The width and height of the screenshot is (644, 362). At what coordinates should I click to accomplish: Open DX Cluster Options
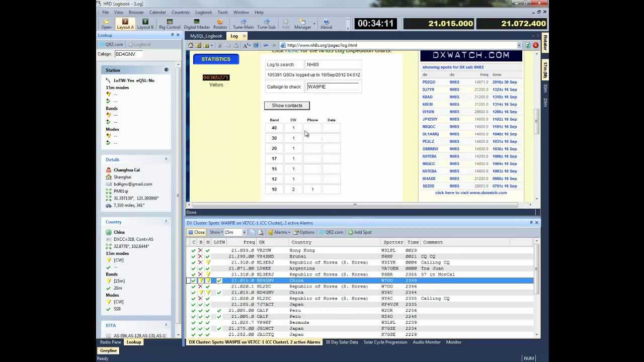pos(303,232)
